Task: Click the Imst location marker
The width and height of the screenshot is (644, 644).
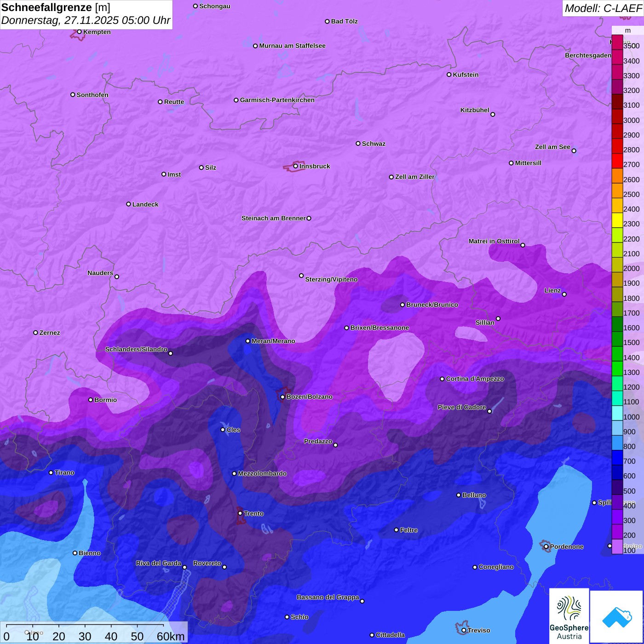Action: tap(164, 174)
